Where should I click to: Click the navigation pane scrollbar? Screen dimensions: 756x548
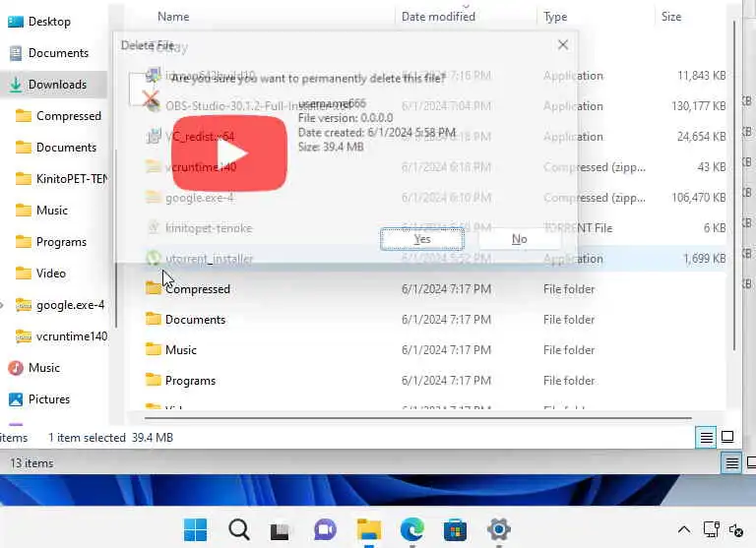(x=116, y=238)
